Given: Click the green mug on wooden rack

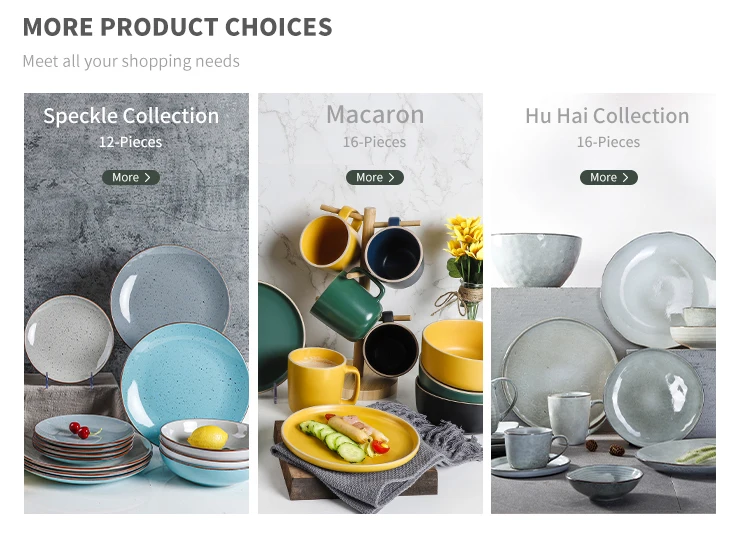Looking at the screenshot, I should click(x=348, y=304).
